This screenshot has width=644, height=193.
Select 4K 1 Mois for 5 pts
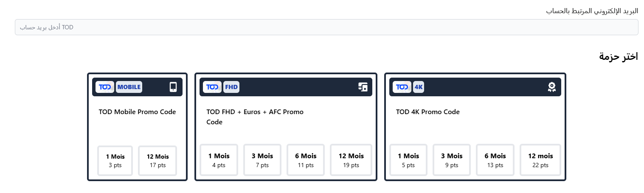coord(408,160)
